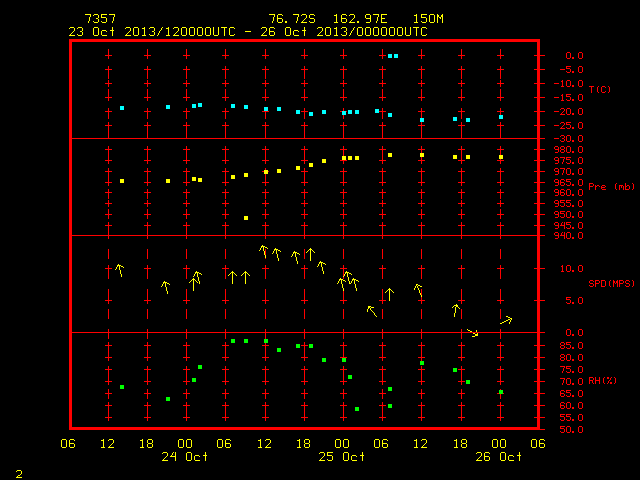The height and width of the screenshot is (480, 640).
Task: Click the rightmost cyan temperature point
Action: (501, 117)
